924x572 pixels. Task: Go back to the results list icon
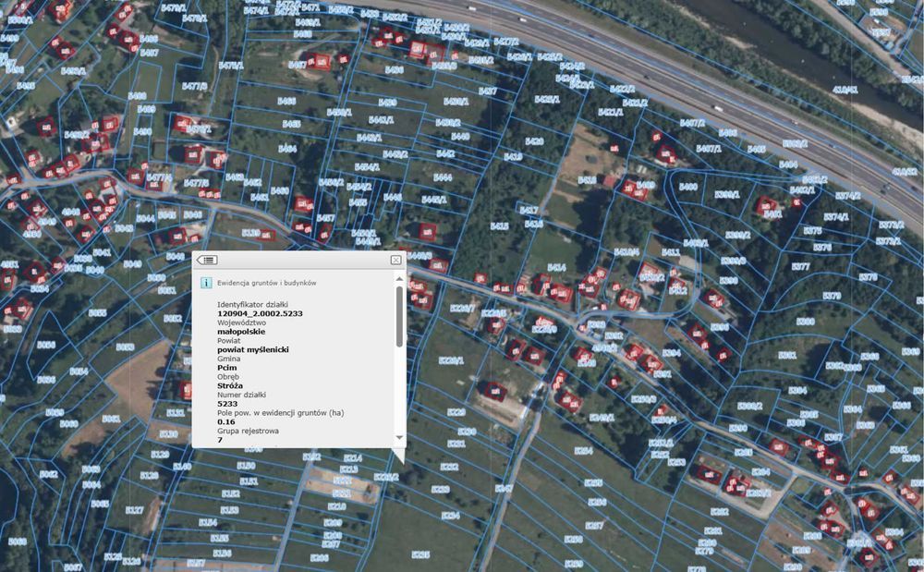tap(207, 260)
